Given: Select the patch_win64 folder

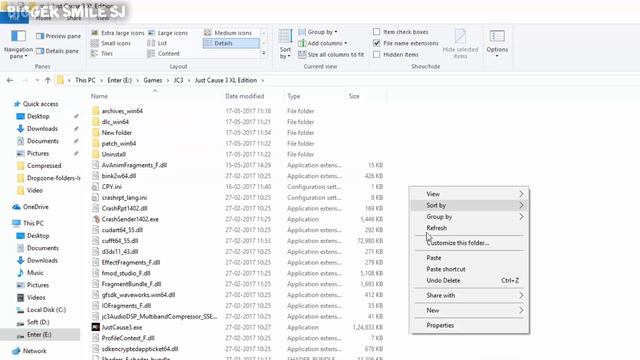Looking at the screenshot, I should pos(114,144).
